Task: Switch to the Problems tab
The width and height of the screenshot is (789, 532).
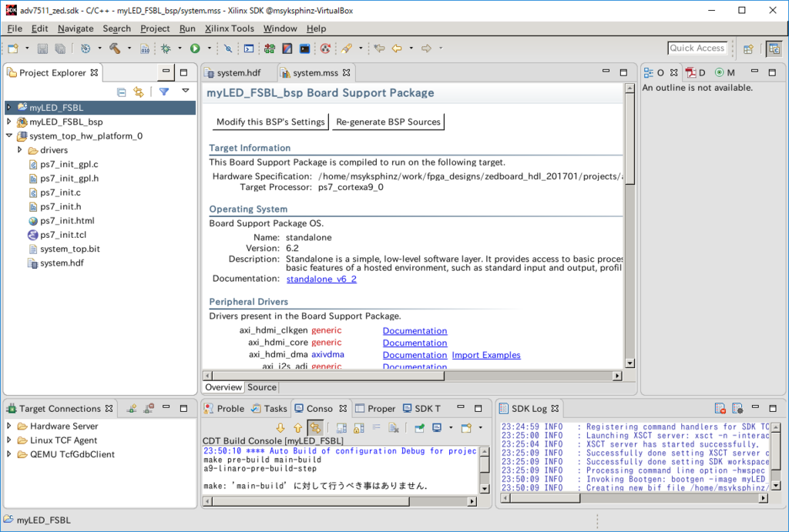Action: pos(224,408)
